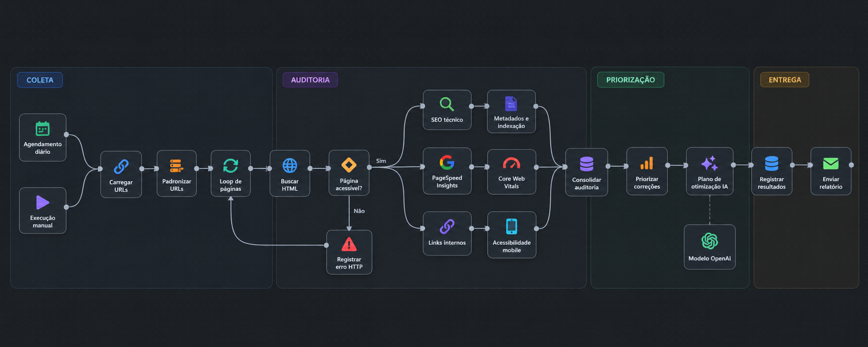The image size is (868, 347).
Task: Select the Padronizar URLs node icon
Action: [176, 166]
